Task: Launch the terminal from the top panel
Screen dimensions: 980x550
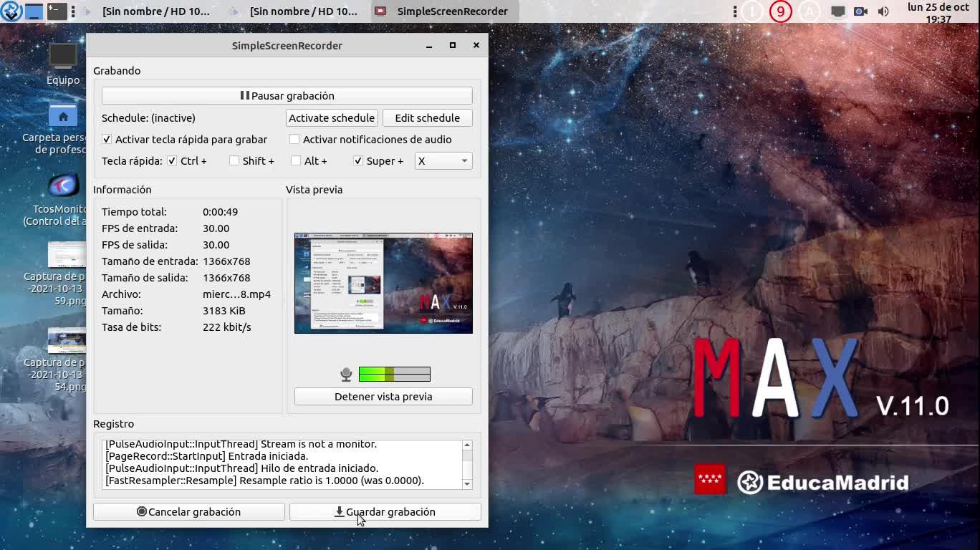Action: (57, 11)
